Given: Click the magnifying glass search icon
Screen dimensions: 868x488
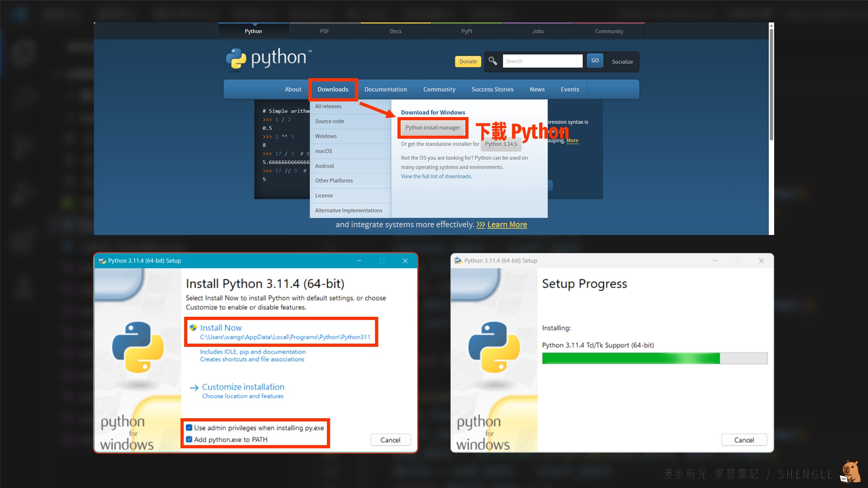Looking at the screenshot, I should tap(493, 61).
